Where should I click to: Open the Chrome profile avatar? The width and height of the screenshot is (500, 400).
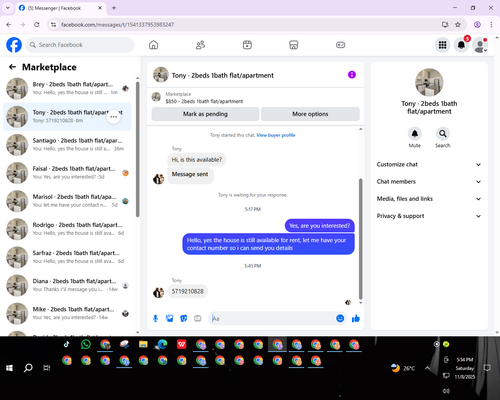click(477, 24)
